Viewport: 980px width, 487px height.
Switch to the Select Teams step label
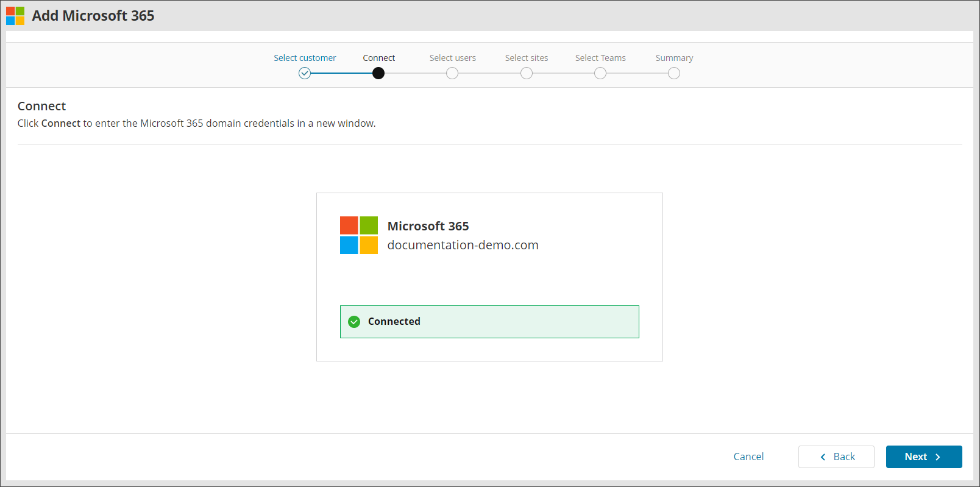click(x=600, y=58)
